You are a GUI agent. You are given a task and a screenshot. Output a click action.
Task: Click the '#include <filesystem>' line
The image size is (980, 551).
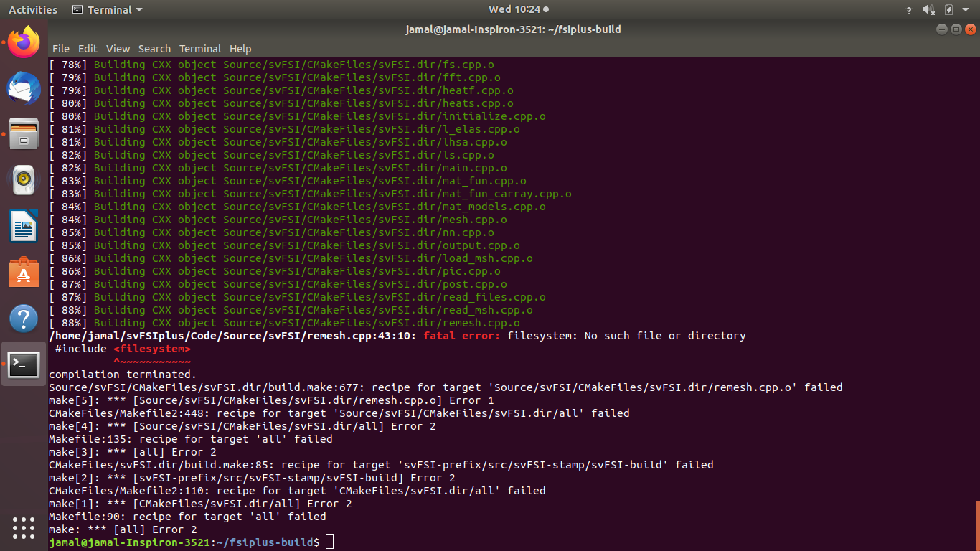coord(123,349)
